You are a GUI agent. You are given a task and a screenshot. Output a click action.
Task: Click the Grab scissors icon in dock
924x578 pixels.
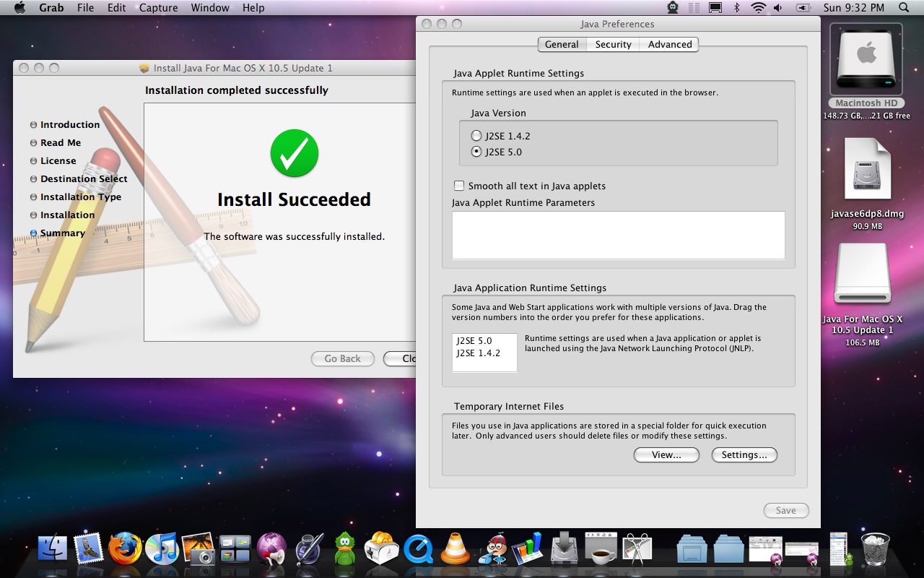637,549
